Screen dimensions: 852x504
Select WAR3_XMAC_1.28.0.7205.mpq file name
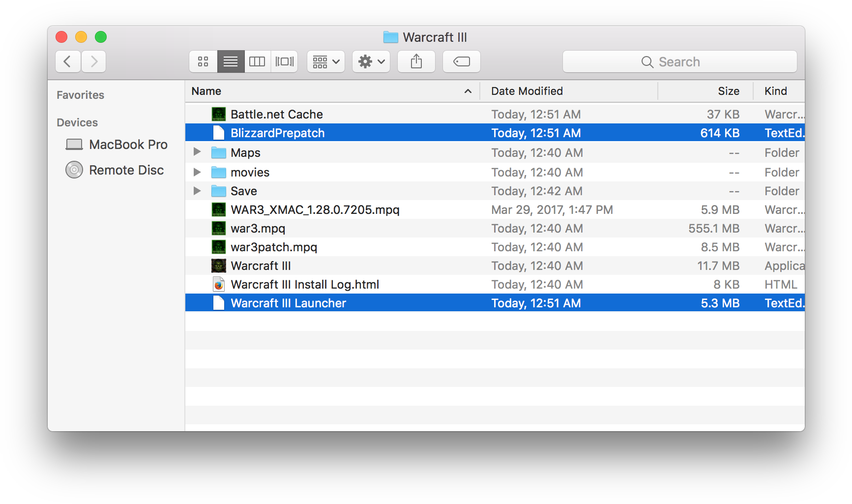coord(315,210)
